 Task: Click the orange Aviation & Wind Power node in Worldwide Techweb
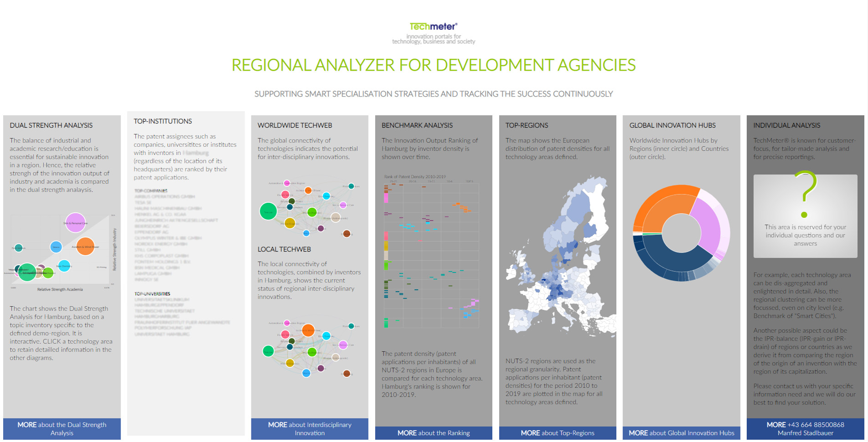point(308,190)
